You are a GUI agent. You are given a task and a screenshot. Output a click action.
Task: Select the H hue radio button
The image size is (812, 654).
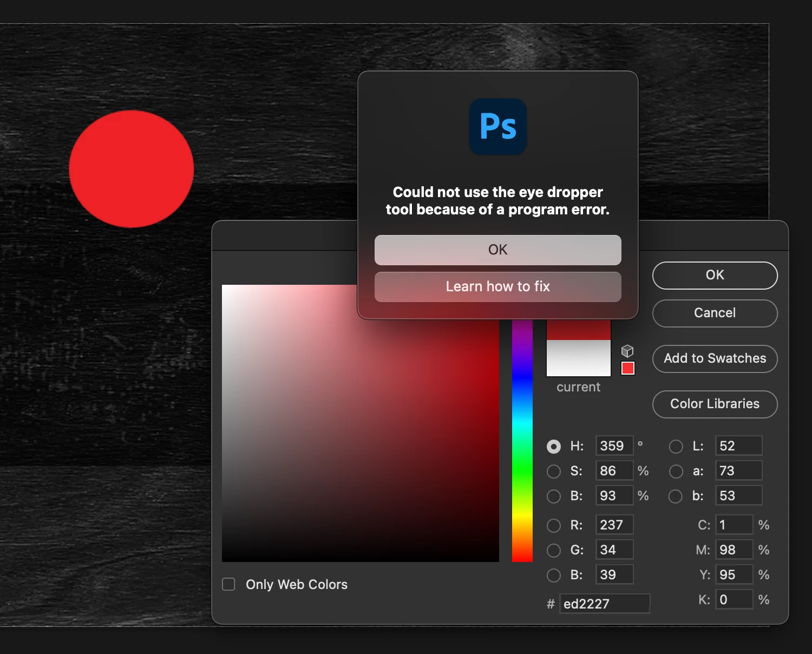coord(554,447)
